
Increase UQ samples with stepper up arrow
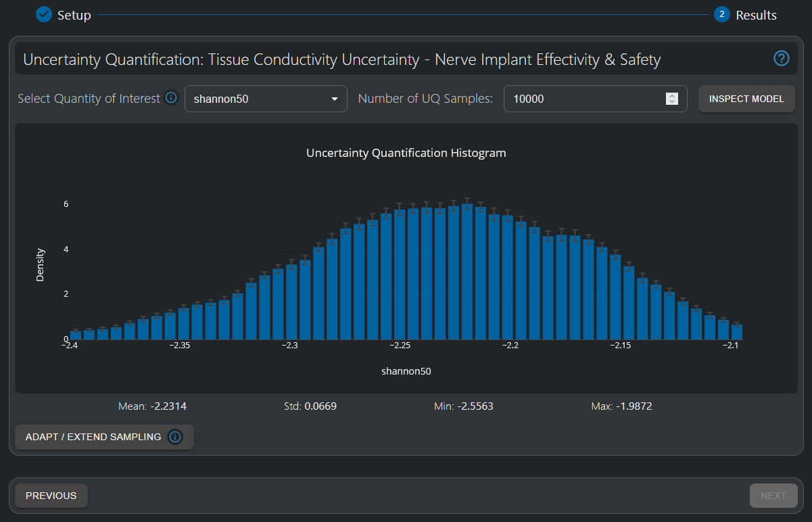point(671,95)
